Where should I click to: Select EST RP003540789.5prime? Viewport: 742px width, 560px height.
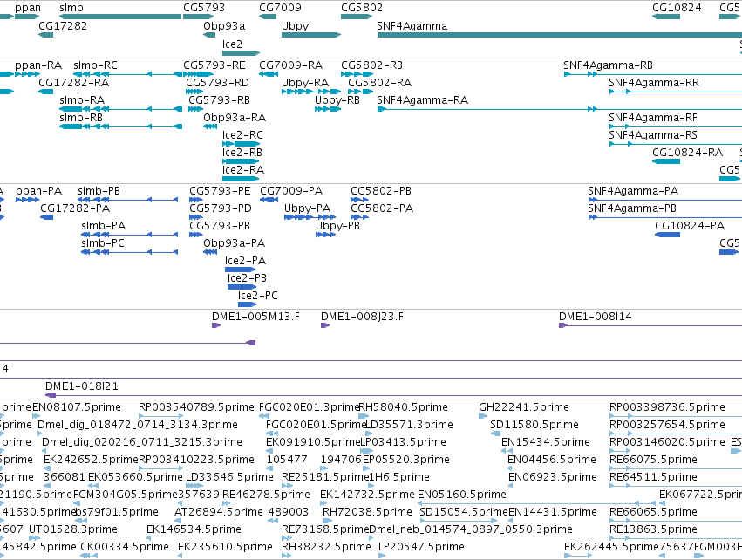pos(196,407)
